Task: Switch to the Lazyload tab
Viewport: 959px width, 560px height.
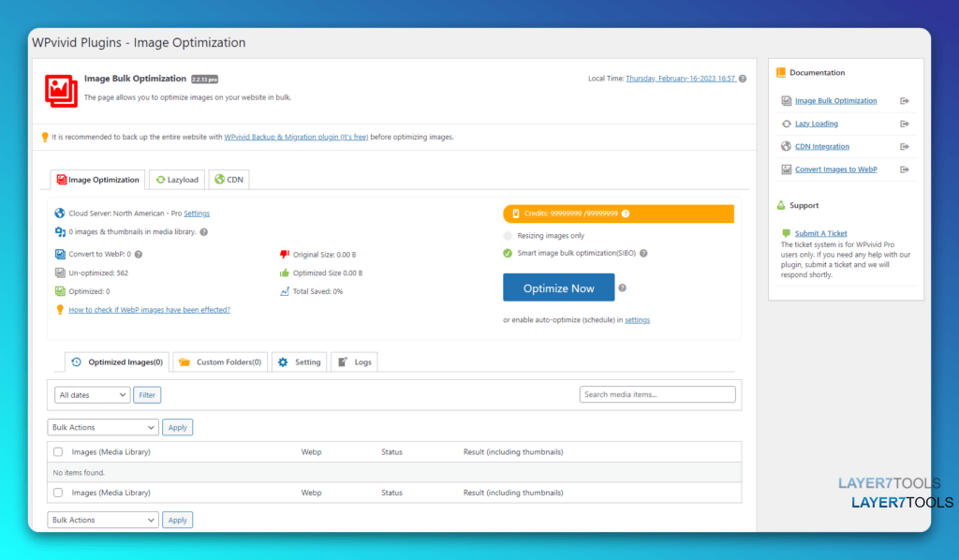Action: pos(177,180)
